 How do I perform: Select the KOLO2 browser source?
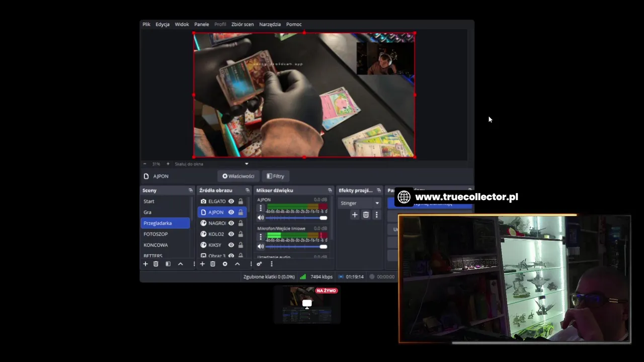pos(216,234)
